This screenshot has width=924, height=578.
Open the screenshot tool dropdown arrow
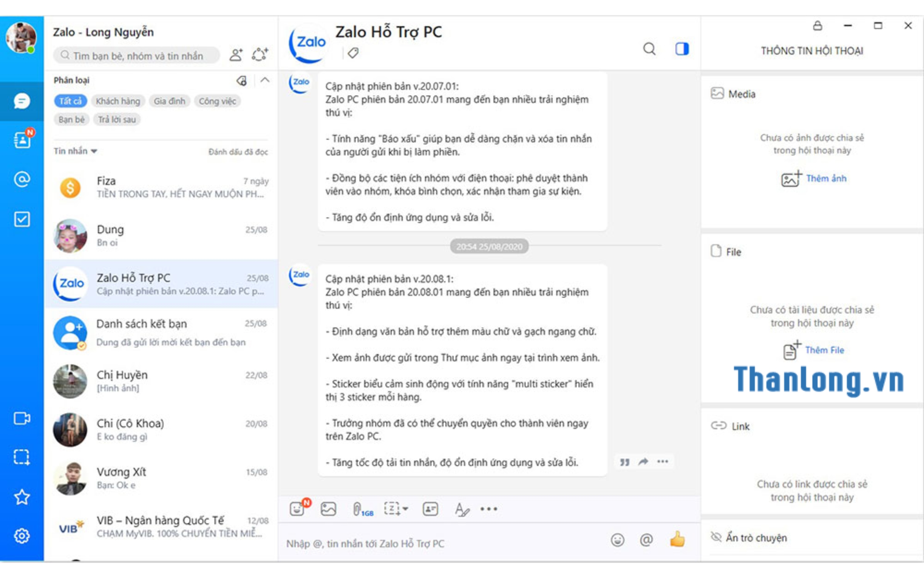click(x=406, y=509)
